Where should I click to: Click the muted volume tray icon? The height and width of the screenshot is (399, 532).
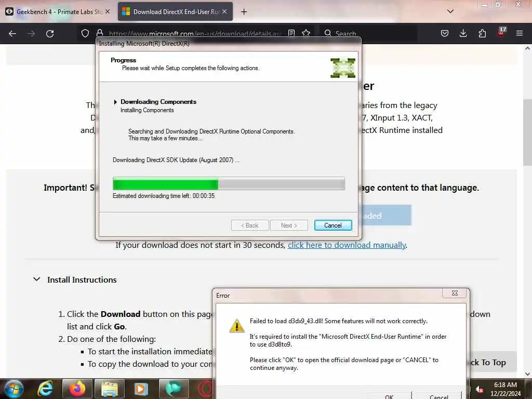pyautogui.click(x=480, y=389)
